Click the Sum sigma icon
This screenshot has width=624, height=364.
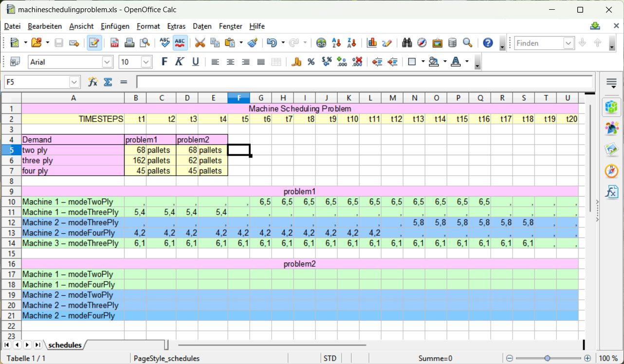click(108, 82)
